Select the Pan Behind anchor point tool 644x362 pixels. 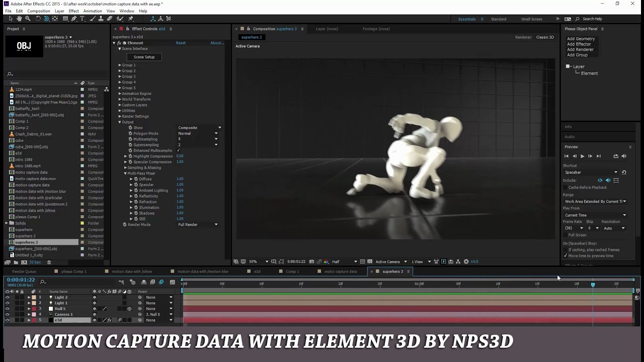55,19
